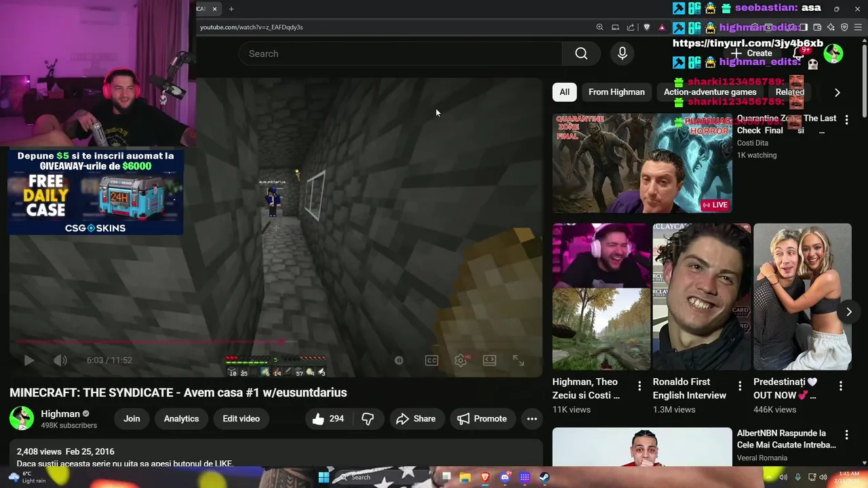Enter fullscreen on the video player
Viewport: 868px width, 488px height.
(519, 361)
